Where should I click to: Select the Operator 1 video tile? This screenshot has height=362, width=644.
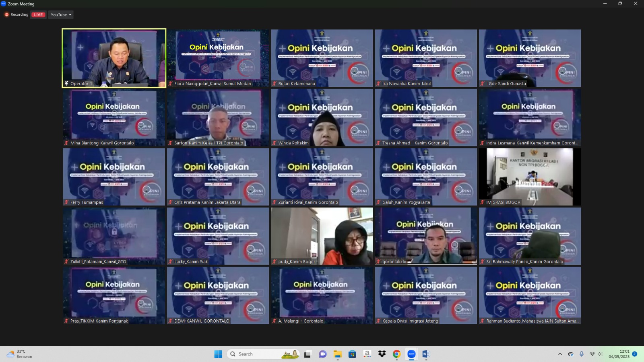click(114, 58)
